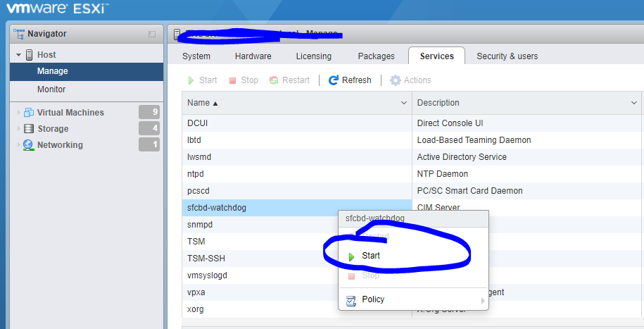Click the Virtual Machines icon
Viewport: 644px width, 329px height.
(29, 112)
